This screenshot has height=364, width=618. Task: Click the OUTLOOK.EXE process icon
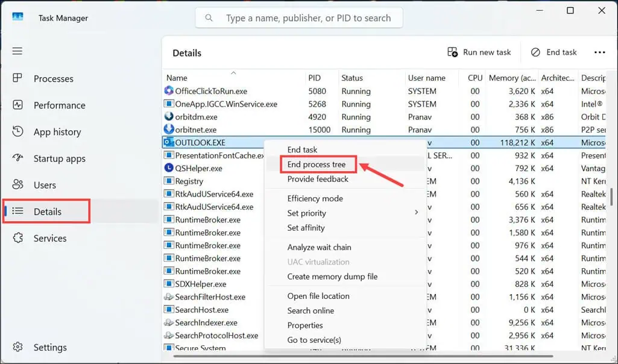tap(169, 142)
